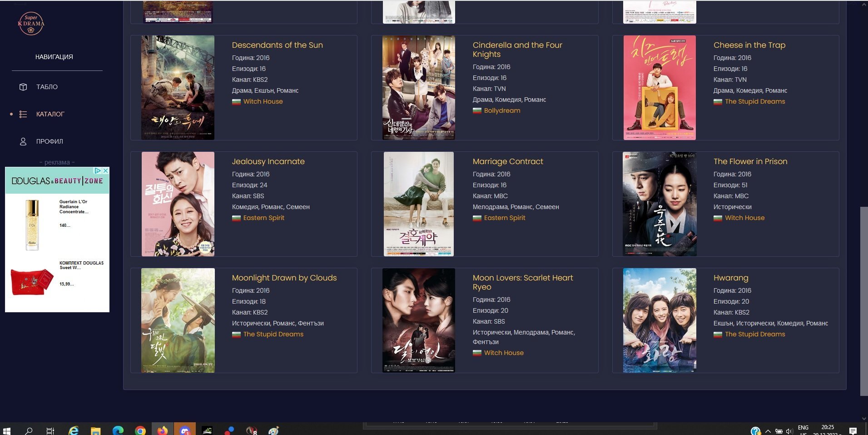
Task: Click the Super K Drama logo
Action: [x=31, y=24]
